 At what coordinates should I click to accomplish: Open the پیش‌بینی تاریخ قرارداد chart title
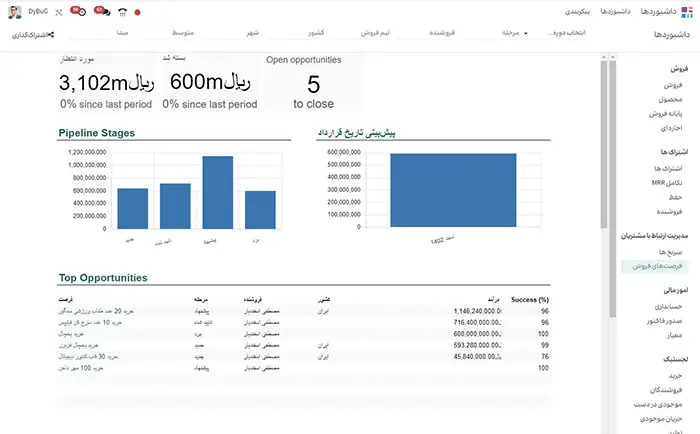[356, 133]
